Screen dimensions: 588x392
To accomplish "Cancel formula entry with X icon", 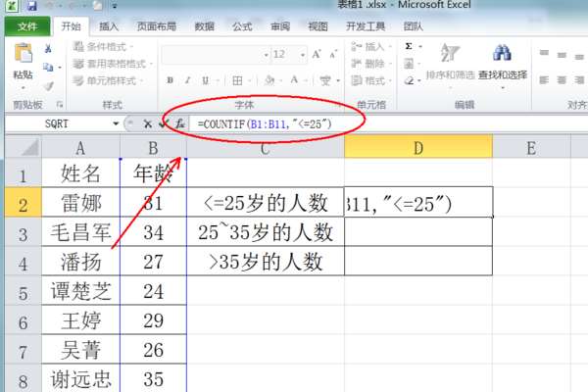I will coord(148,123).
